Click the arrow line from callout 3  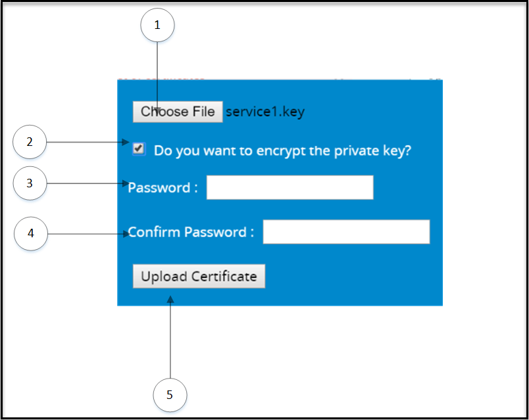coord(86,184)
